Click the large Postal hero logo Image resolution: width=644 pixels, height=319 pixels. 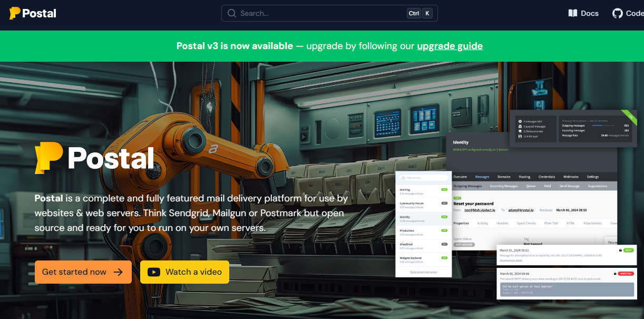point(95,158)
